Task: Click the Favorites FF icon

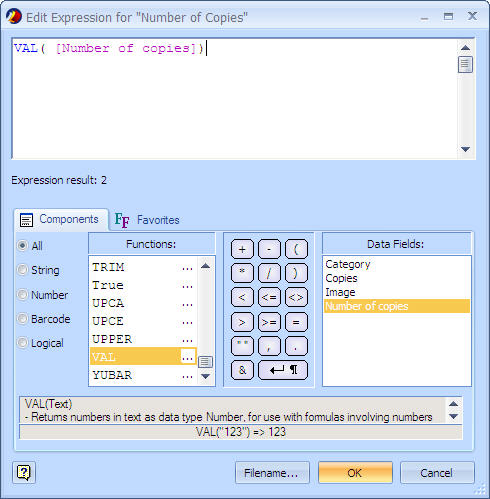Action: pos(122,220)
